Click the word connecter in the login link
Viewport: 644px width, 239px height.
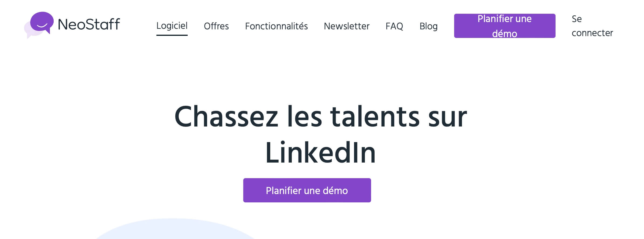click(x=592, y=33)
